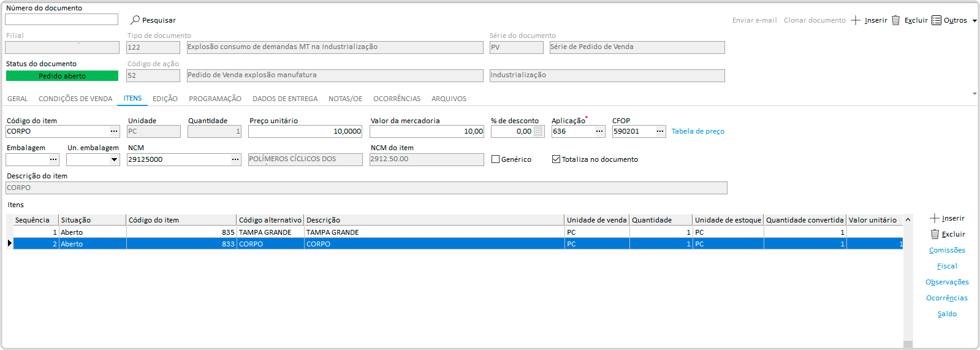
Task: Collapse the header panel arrow at right edge
Action: (974, 94)
